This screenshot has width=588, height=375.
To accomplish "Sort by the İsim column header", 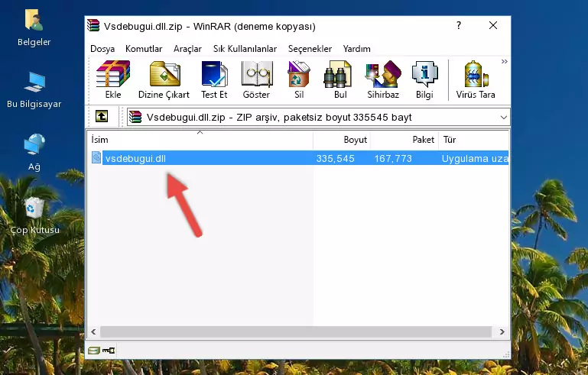I will coord(200,140).
